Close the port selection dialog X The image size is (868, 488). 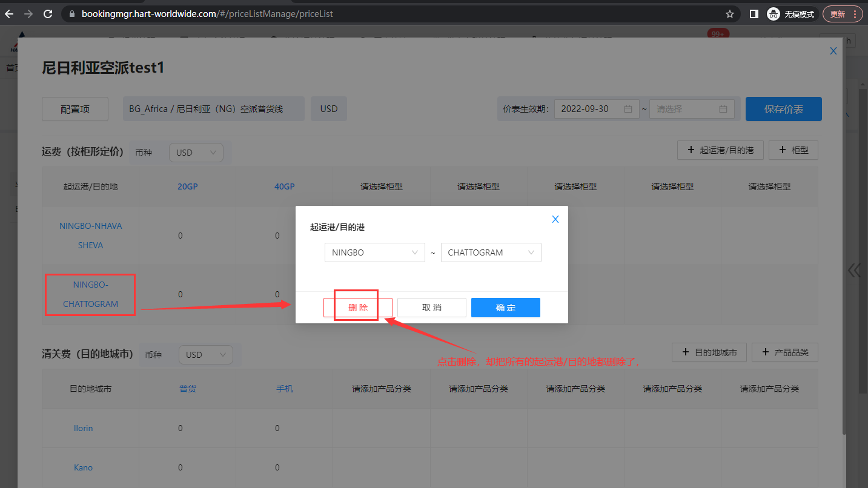click(555, 219)
